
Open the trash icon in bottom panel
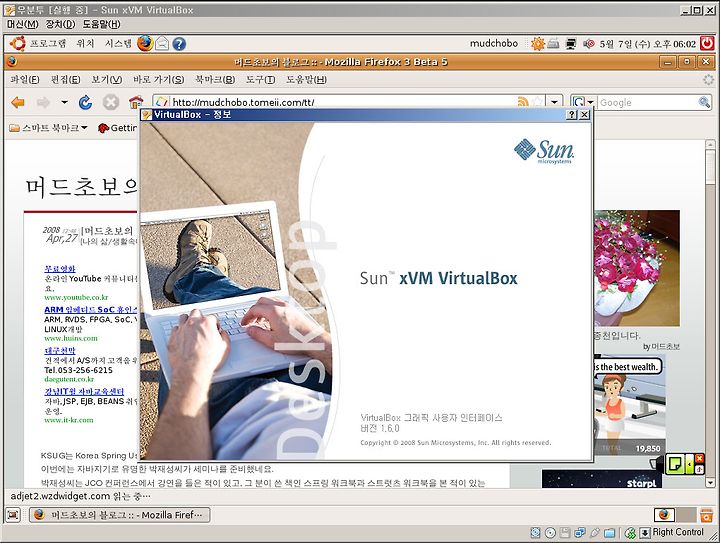706,515
